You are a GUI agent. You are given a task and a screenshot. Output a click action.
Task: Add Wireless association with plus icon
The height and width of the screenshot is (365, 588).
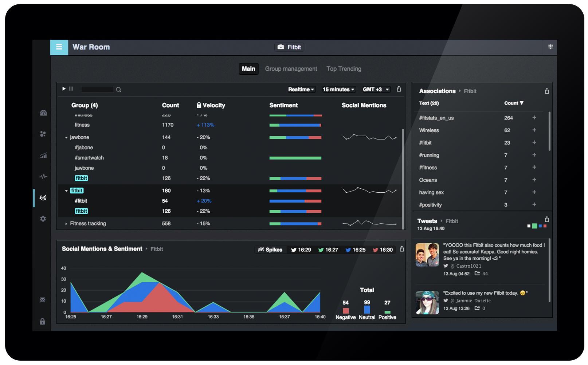click(534, 130)
